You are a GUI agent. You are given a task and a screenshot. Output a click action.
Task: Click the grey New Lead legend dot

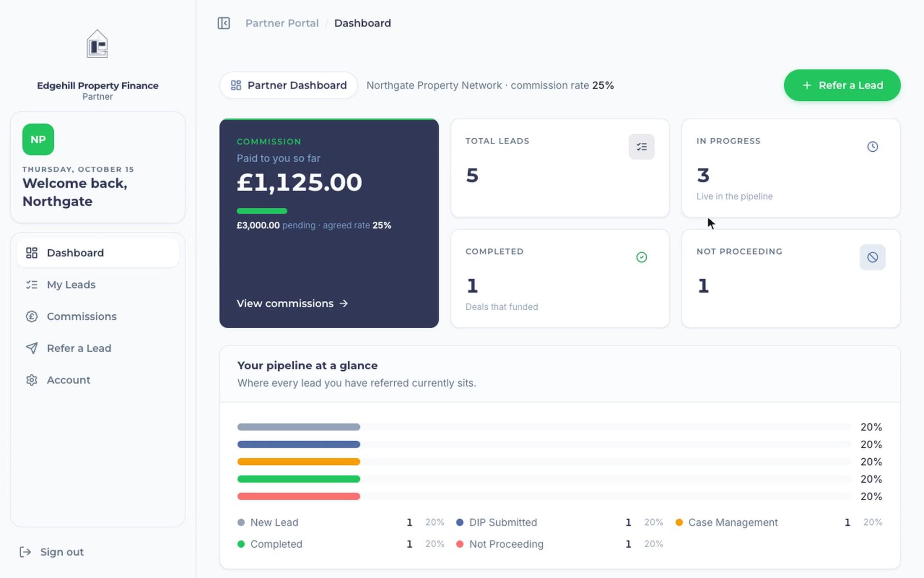tap(241, 522)
